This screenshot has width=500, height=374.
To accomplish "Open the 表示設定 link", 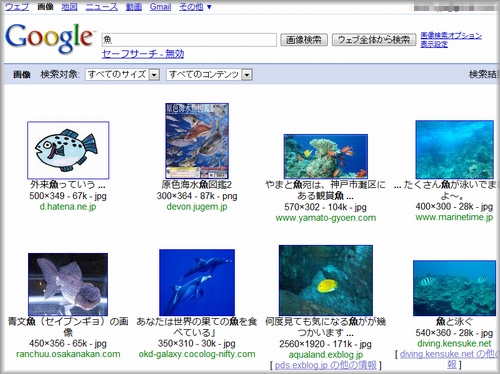I will [x=434, y=44].
